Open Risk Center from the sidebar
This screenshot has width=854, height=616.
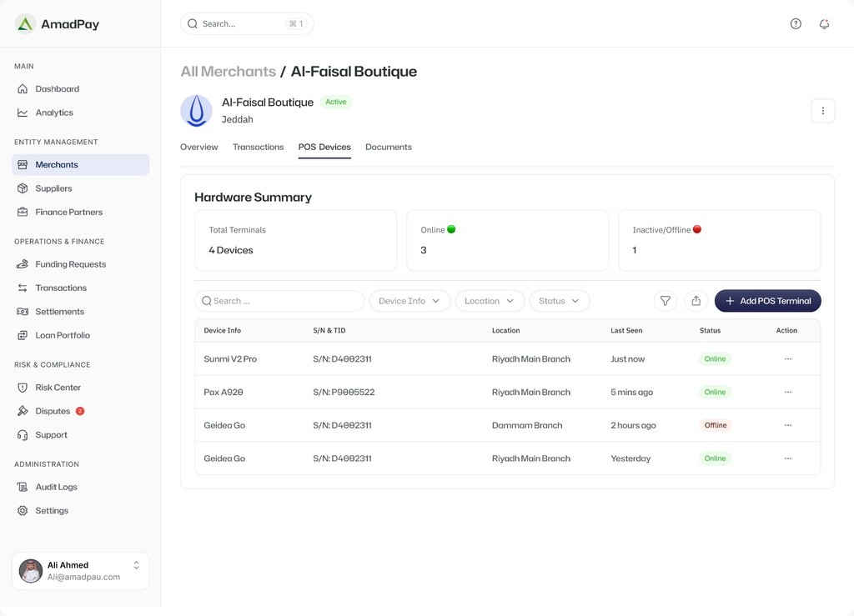(x=58, y=388)
